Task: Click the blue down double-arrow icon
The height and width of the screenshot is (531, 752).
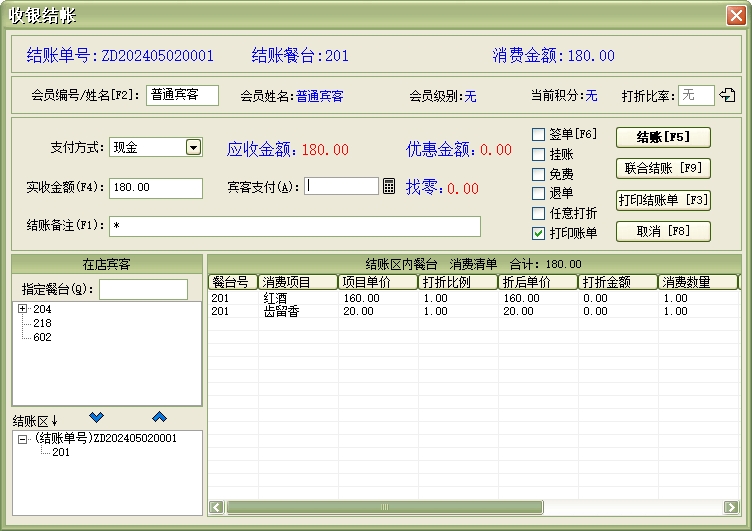Action: tap(96, 417)
